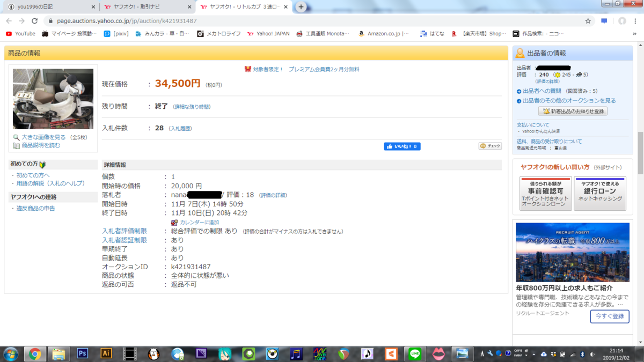Open 出品者のその他のオークションを見る link

[569, 101]
